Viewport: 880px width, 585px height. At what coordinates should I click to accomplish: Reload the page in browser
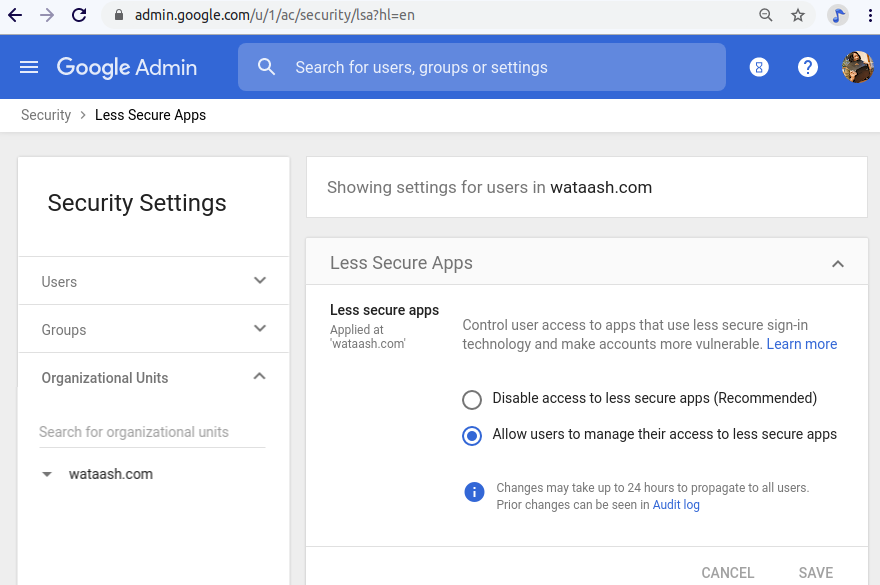(x=79, y=15)
